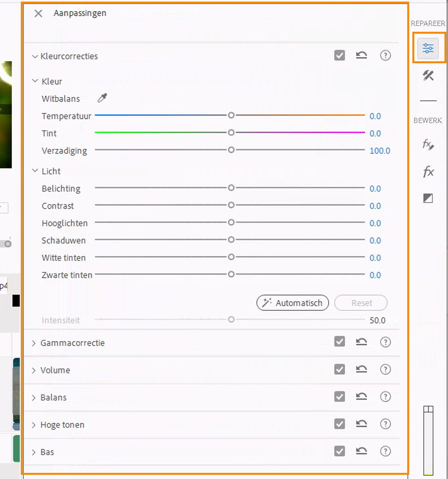Viewport: 448px width, 479px height.
Task: Expand the Bas section
Action: click(x=34, y=452)
